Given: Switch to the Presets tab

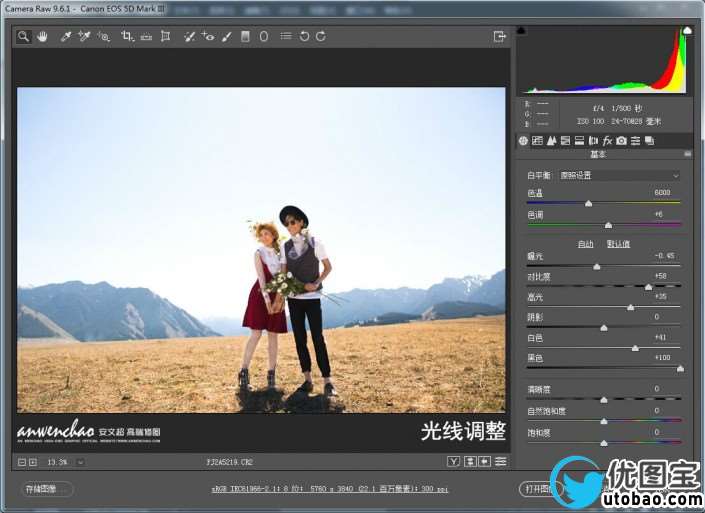Looking at the screenshot, I should pyautogui.click(x=635, y=141).
